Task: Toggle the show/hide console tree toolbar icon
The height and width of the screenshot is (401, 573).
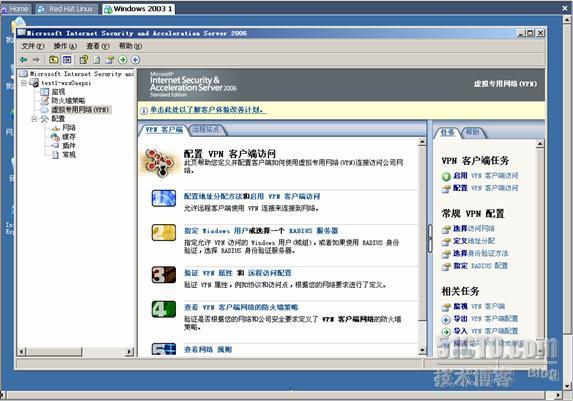Action: point(67,59)
